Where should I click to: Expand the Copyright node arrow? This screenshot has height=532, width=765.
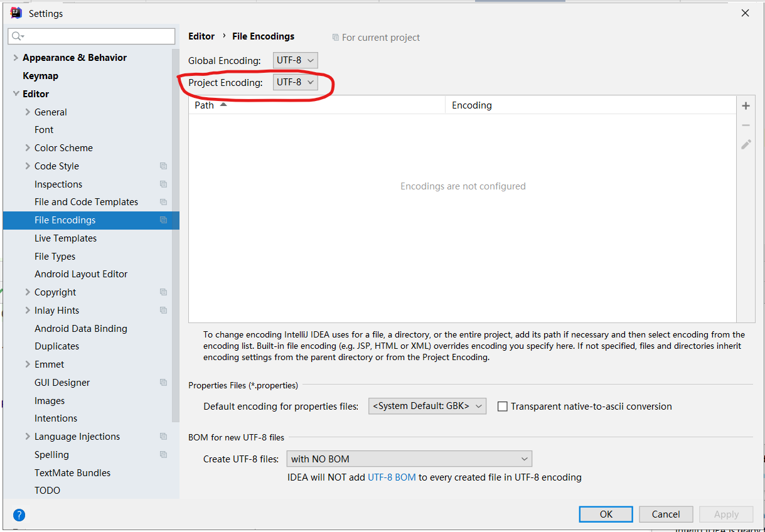[x=28, y=292]
